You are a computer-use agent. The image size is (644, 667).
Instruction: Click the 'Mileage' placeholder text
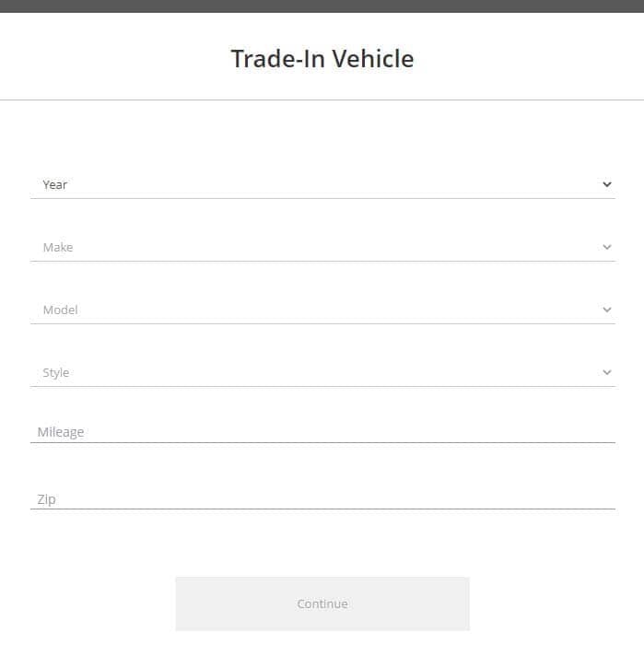pos(61,432)
